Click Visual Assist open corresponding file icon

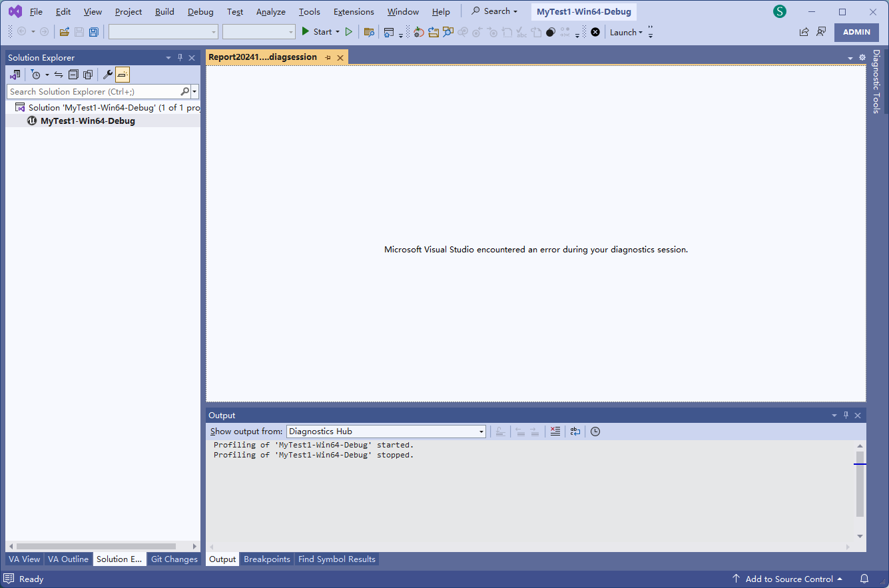pos(434,32)
